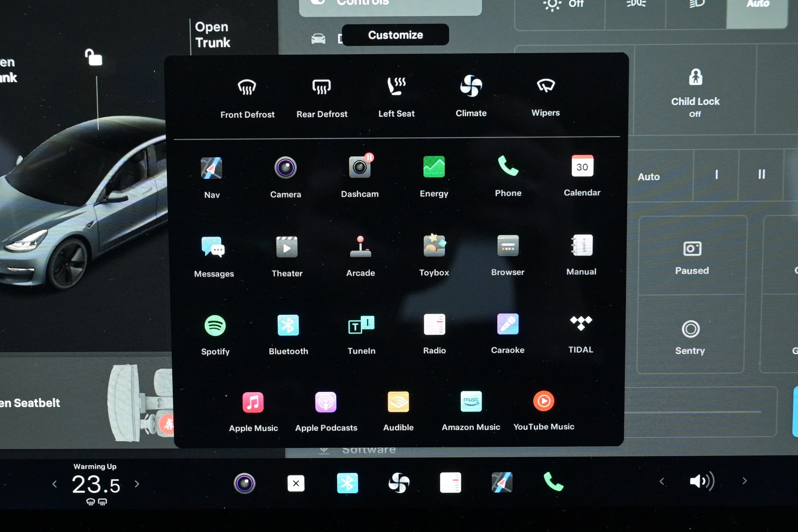The height and width of the screenshot is (532, 798).
Task: Open Wipers control in launcher
Action: (x=546, y=97)
